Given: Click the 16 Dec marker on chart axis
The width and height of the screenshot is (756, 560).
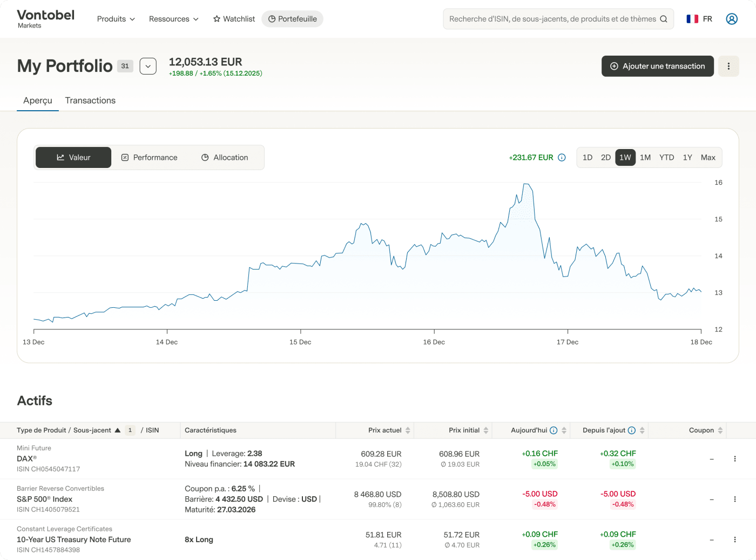Looking at the screenshot, I should point(434,342).
